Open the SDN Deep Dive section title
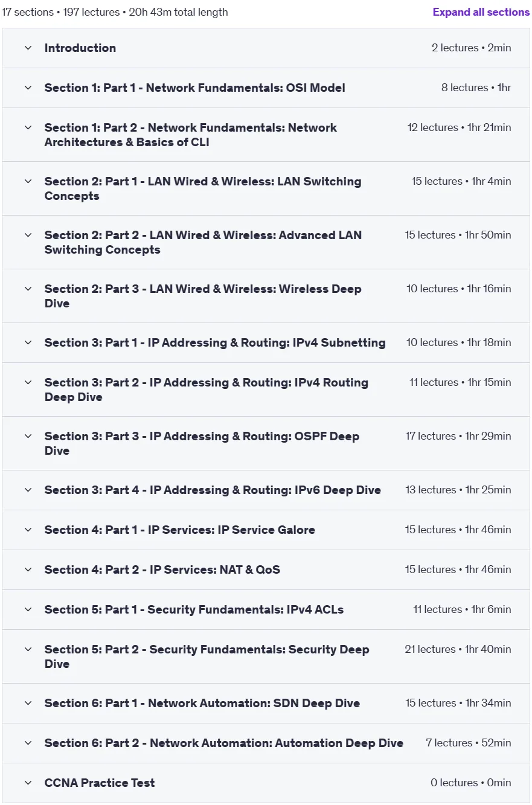 pyautogui.click(x=202, y=703)
